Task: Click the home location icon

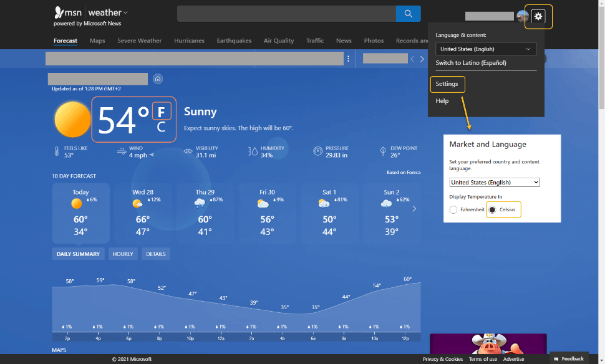Action: coord(157,79)
